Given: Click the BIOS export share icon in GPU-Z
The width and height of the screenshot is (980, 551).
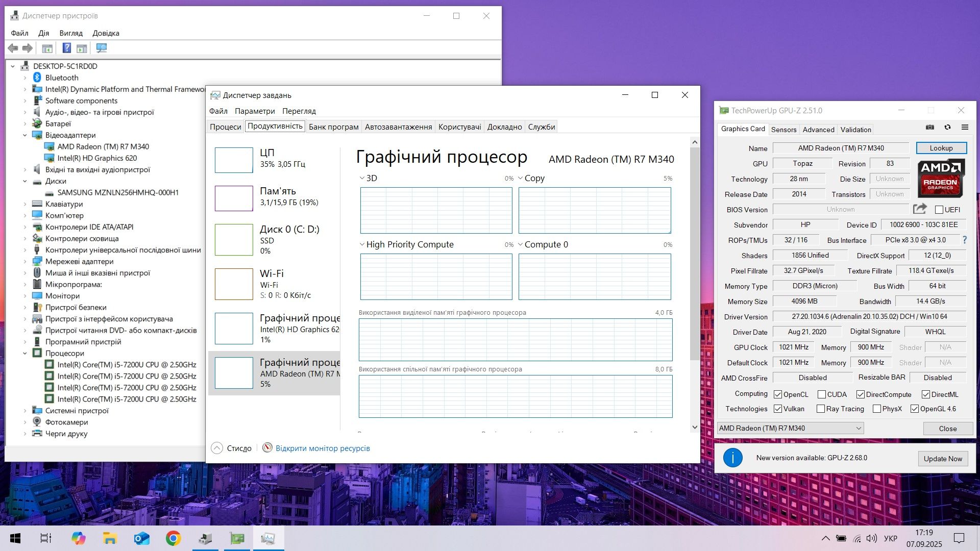Looking at the screenshot, I should [920, 209].
